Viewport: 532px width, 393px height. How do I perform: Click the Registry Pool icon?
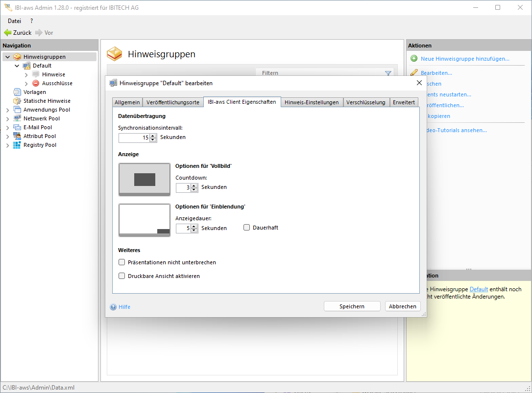[x=17, y=145]
